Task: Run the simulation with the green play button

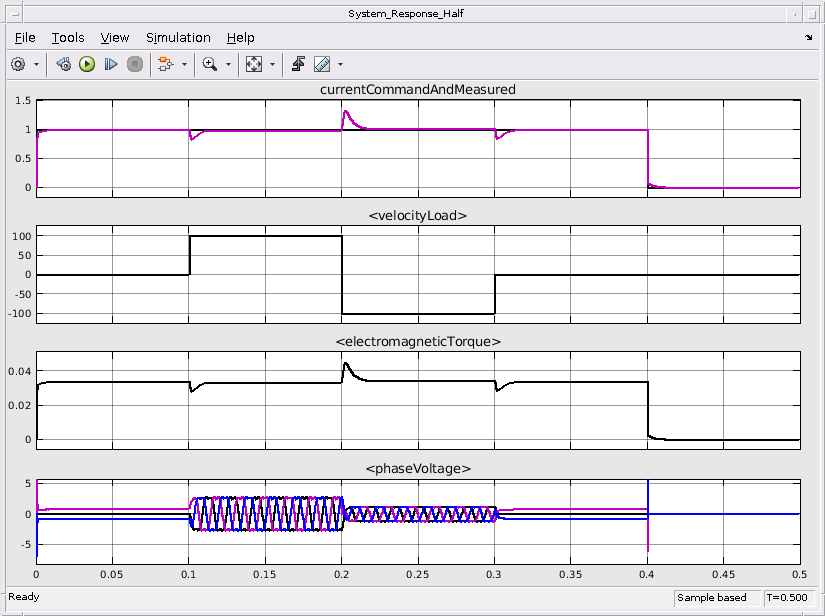Action: [x=87, y=64]
